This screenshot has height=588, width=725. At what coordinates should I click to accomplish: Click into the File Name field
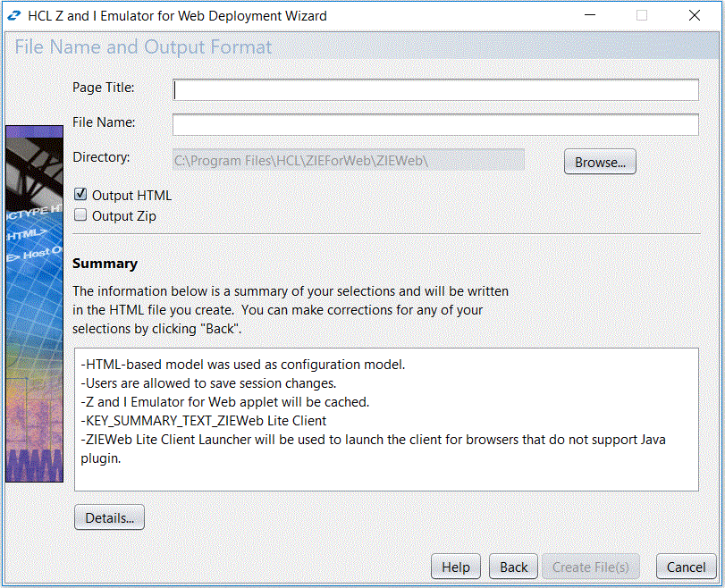click(434, 123)
